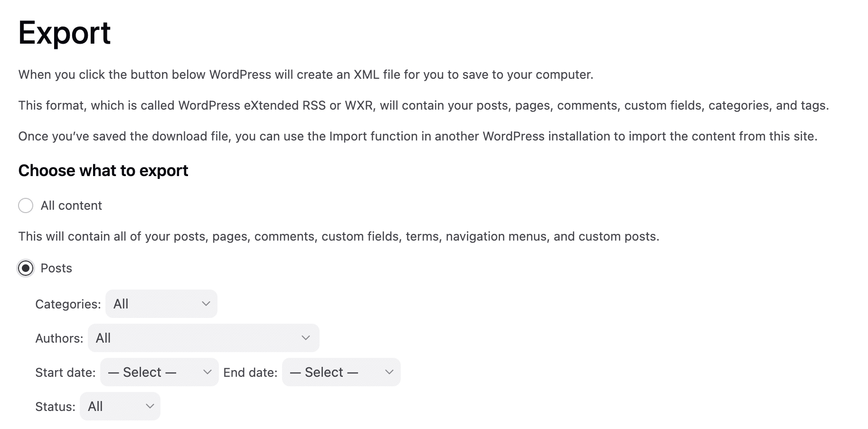Click the Status field label
The image size is (868, 429).
pos(55,406)
